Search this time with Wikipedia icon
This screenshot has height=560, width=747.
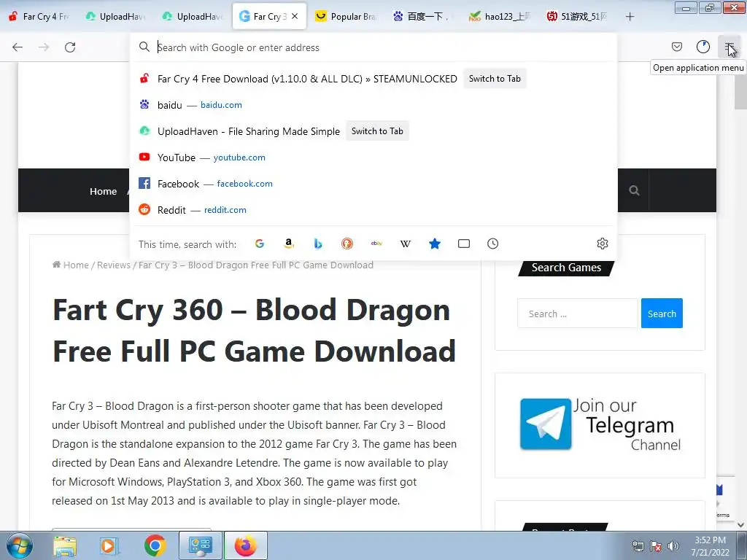[x=406, y=244]
